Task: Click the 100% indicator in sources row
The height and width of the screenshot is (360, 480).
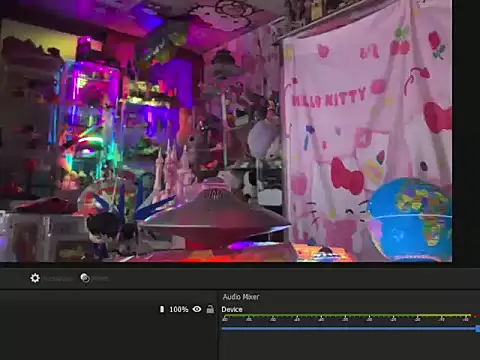Action: 179,309
